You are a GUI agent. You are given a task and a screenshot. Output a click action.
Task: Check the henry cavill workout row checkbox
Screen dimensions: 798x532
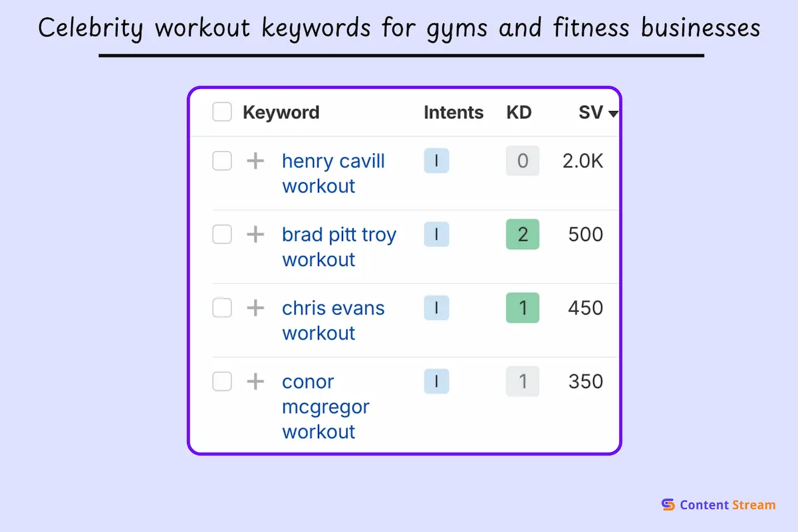point(222,161)
